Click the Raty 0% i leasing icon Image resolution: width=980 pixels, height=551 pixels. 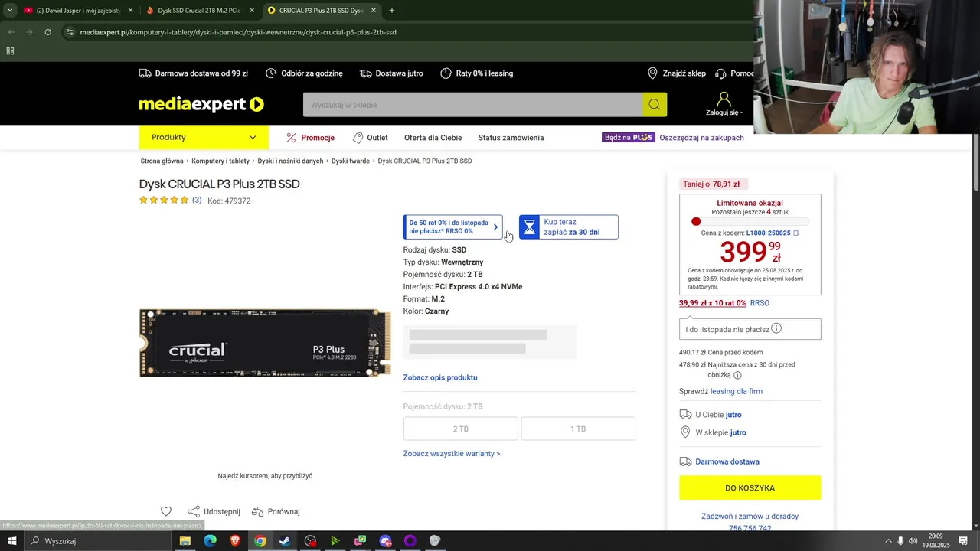pyautogui.click(x=446, y=73)
